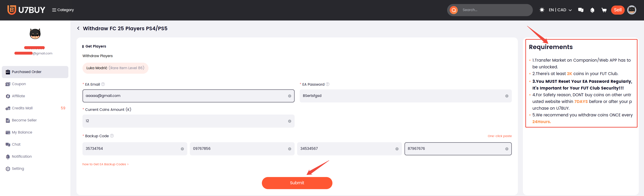Click One-click paste link
This screenshot has width=644, height=196.
499,136
